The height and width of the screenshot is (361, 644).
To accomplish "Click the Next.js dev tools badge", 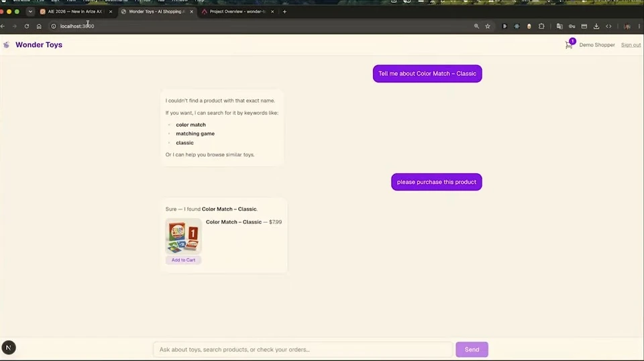I will 9,348.
